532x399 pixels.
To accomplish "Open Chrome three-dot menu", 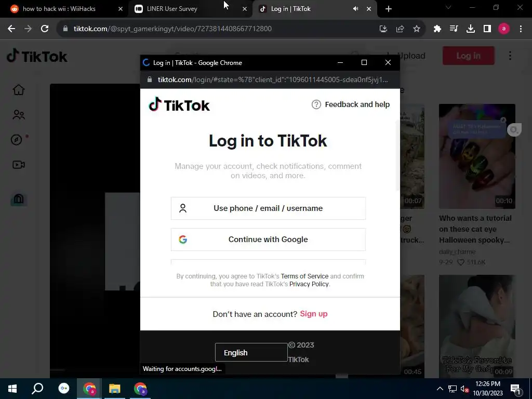I will click(521, 29).
